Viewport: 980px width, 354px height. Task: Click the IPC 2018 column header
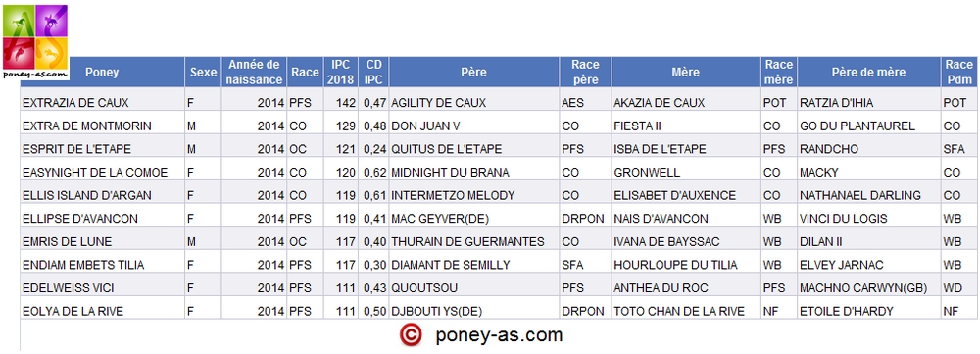click(341, 72)
